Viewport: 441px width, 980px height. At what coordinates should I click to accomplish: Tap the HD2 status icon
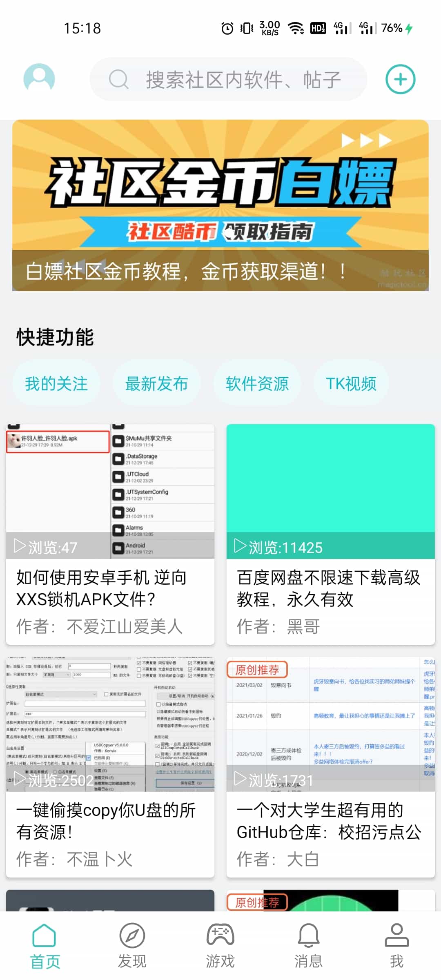[x=318, y=28]
